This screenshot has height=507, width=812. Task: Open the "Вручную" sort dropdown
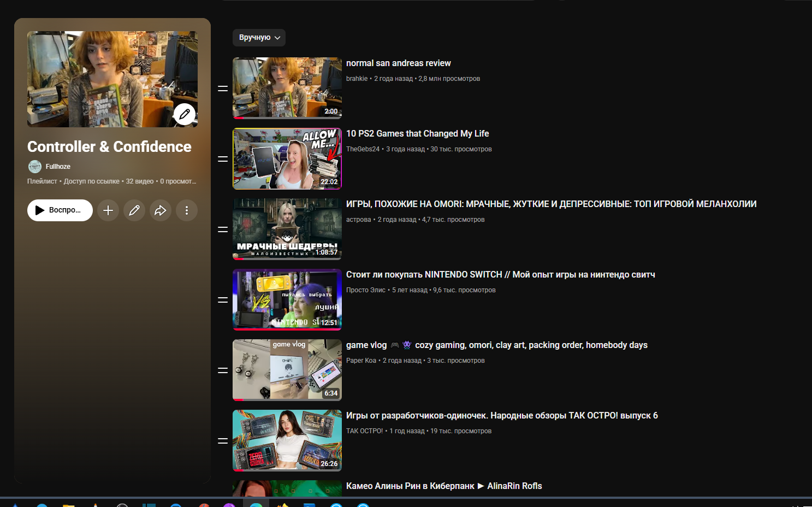tap(259, 38)
